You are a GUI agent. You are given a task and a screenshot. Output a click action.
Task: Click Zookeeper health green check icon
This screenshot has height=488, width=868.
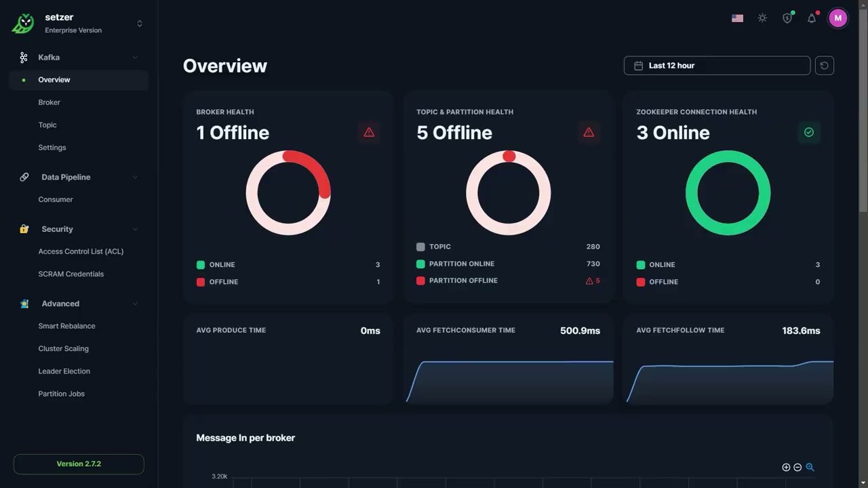(809, 132)
